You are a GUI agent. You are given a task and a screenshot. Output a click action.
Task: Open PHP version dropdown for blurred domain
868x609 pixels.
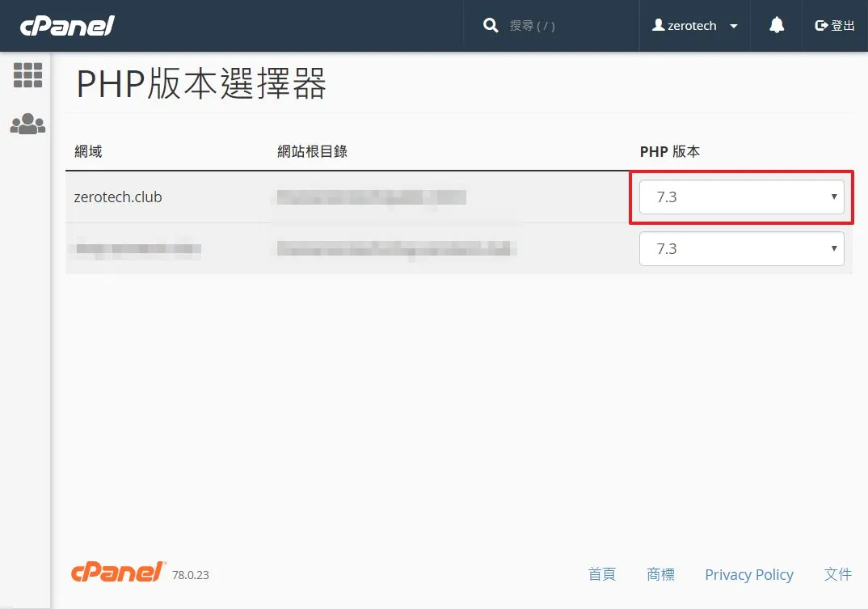[741, 249]
